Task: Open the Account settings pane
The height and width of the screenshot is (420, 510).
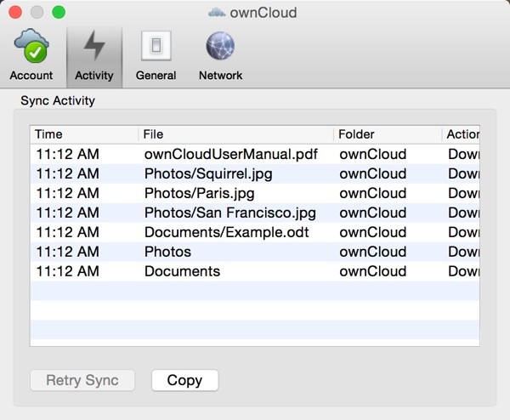Action: [31, 54]
